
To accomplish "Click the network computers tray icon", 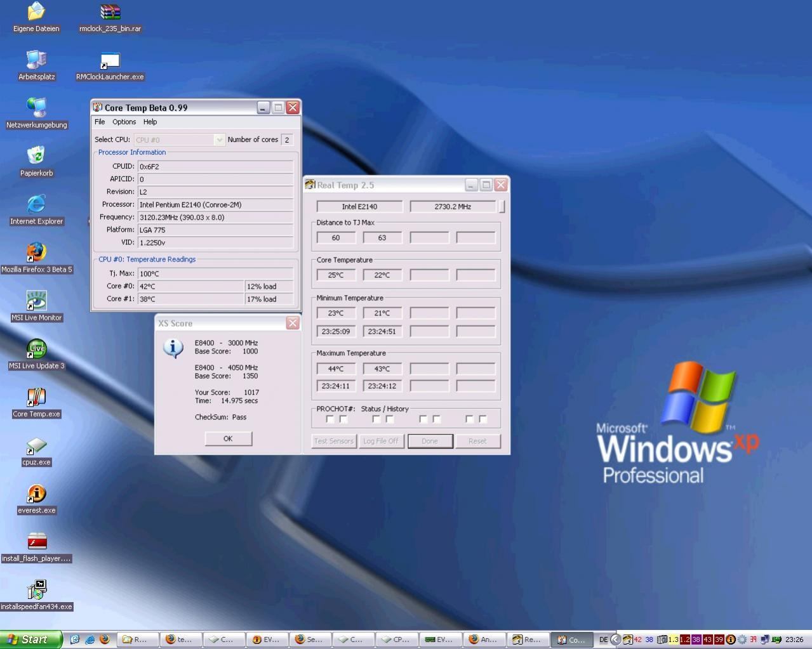I will click(765, 639).
